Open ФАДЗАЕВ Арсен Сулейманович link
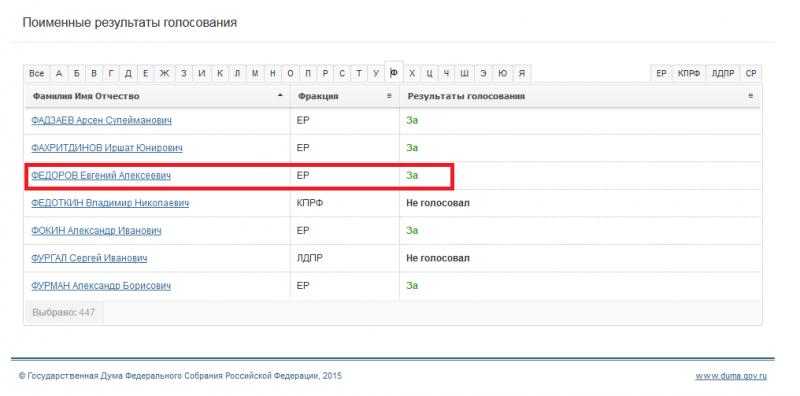The image size is (800, 396). (x=101, y=120)
